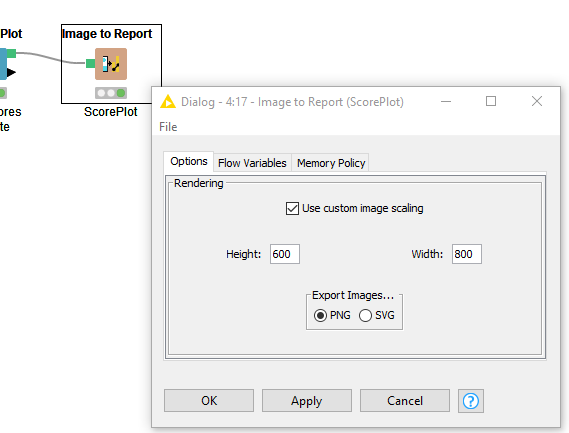Uncheck Use custom image scaling
569x433 pixels.
(292, 208)
